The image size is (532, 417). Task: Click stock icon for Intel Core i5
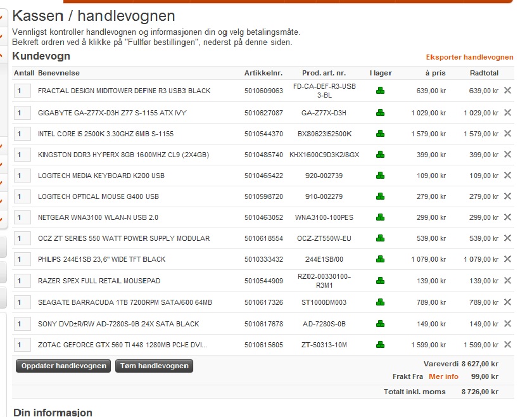(x=381, y=134)
